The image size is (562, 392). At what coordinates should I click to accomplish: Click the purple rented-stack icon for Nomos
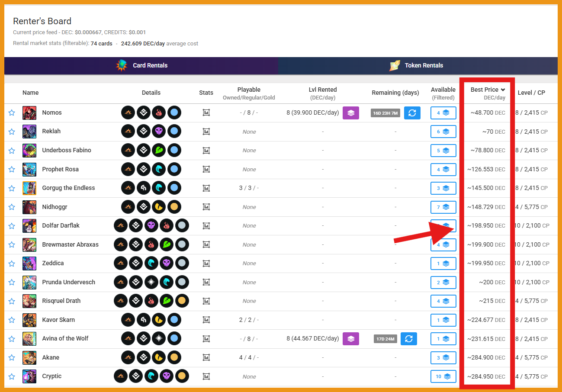pyautogui.click(x=351, y=113)
